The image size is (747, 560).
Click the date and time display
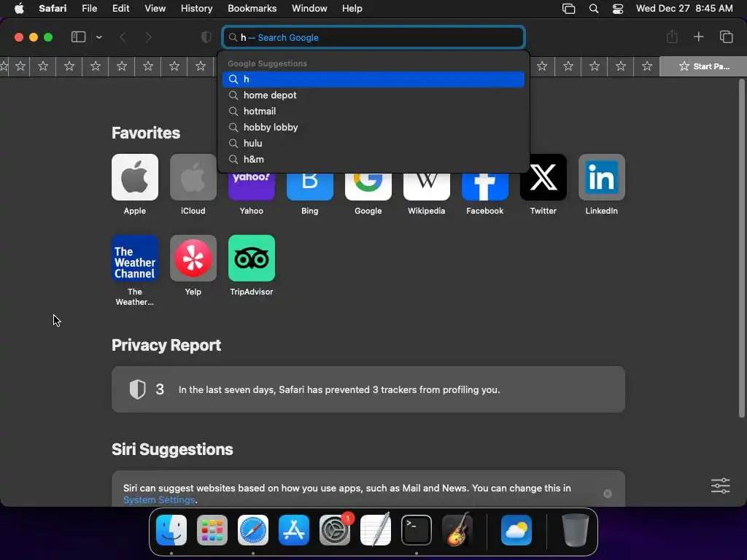(684, 9)
